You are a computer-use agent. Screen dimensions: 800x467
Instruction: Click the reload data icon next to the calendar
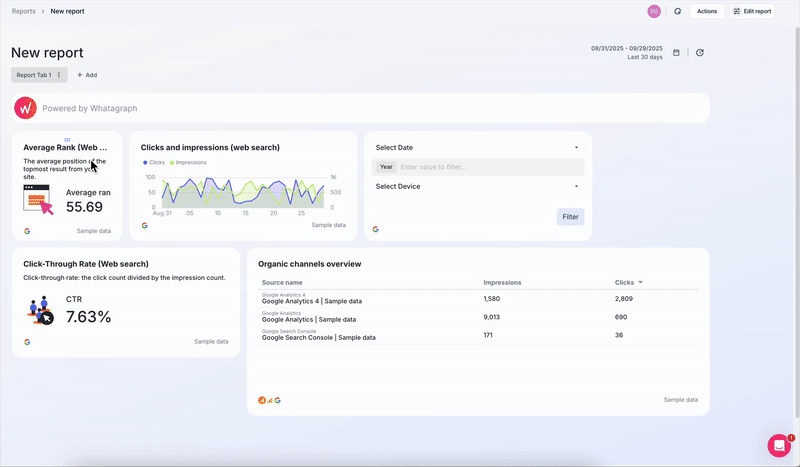coord(700,53)
